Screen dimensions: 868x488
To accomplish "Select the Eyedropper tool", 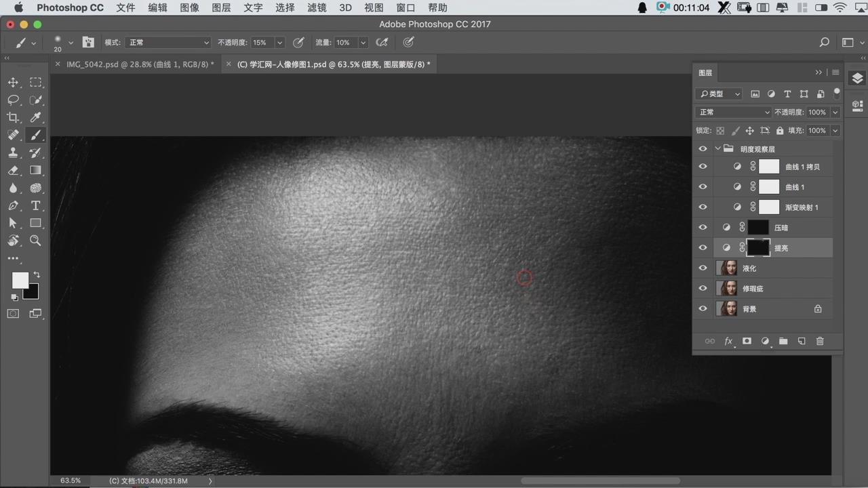I will pos(35,117).
